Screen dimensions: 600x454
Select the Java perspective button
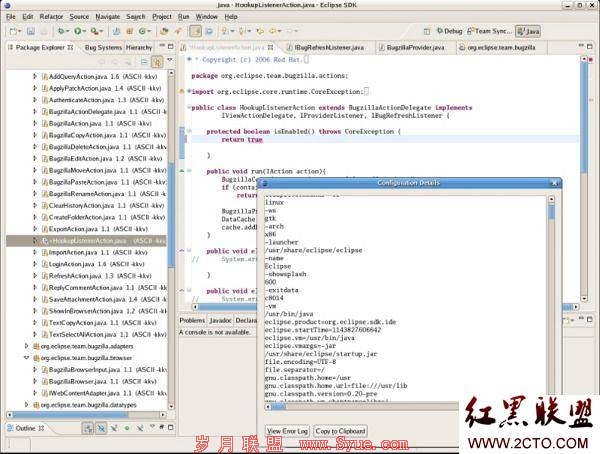(528, 31)
